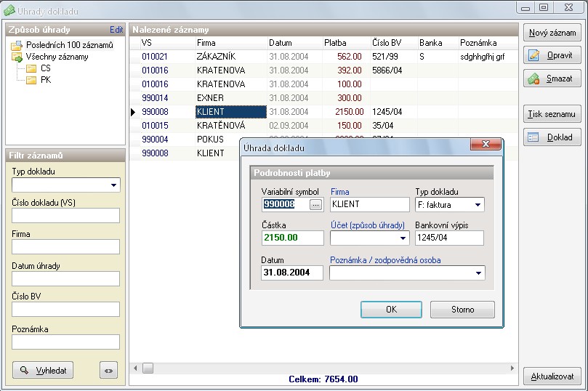Click the Částka field 2150.00
588x391 pixels.
coord(292,238)
